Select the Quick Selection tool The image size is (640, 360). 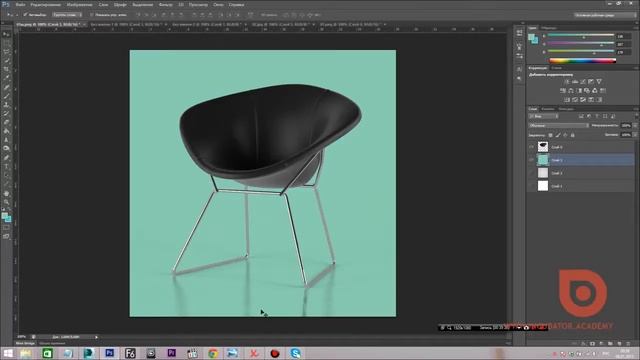pyautogui.click(x=7, y=61)
